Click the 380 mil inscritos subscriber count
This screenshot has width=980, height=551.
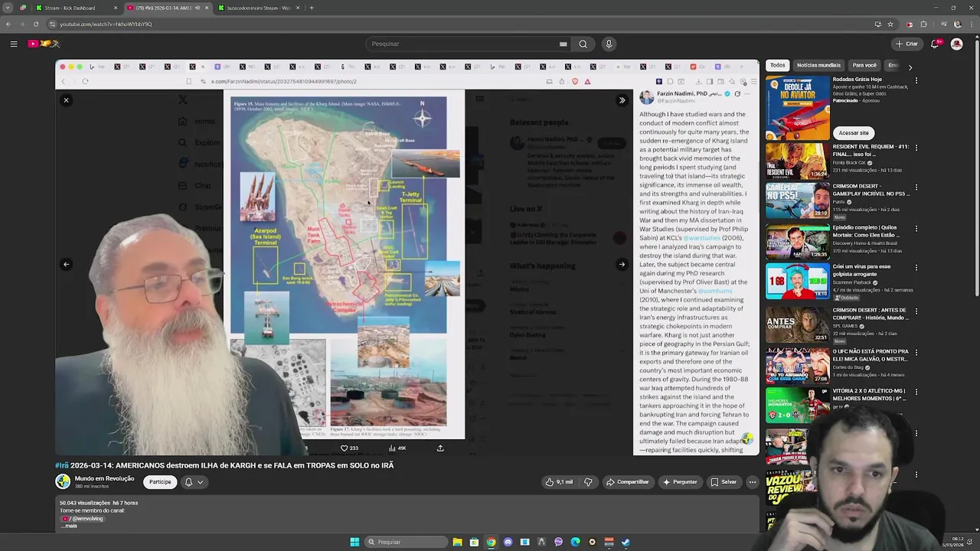point(93,487)
